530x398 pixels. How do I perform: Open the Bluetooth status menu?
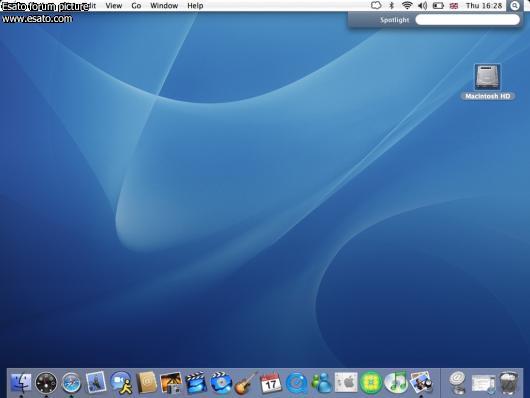click(x=392, y=5)
